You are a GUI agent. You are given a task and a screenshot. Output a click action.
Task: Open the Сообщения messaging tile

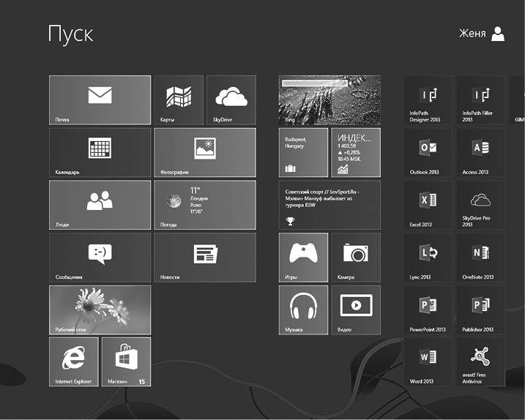point(100,258)
